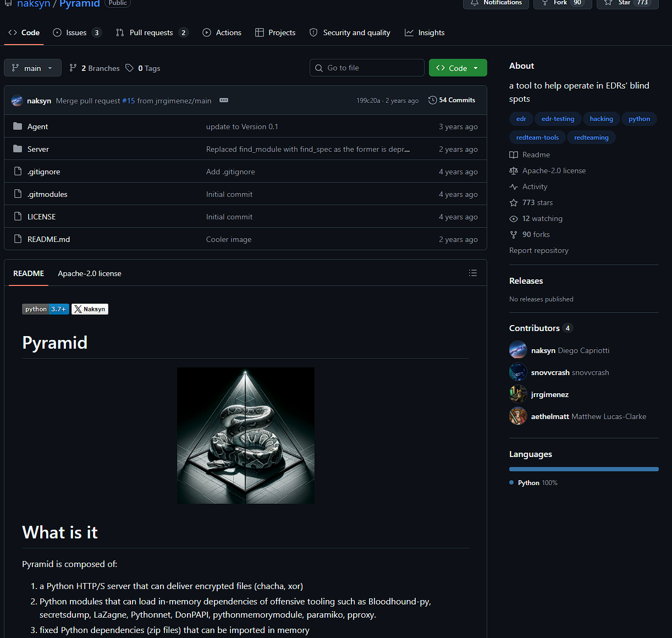672x638 pixels.
Task: Open the Agent folder icon
Action: pos(18,126)
